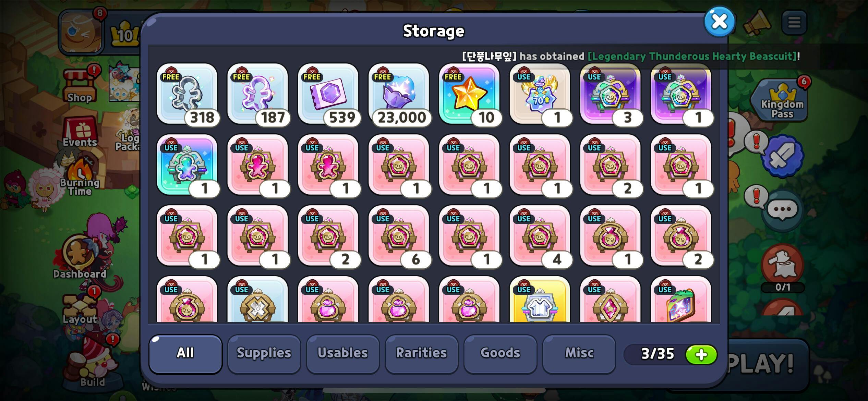Switch to the Supplies tab
The height and width of the screenshot is (401, 868).
coord(264,353)
